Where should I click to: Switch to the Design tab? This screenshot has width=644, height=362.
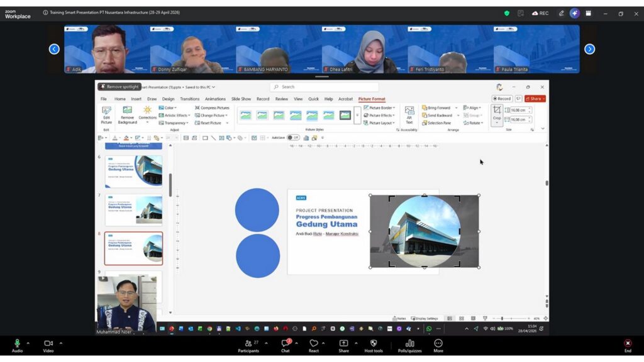[168, 99]
